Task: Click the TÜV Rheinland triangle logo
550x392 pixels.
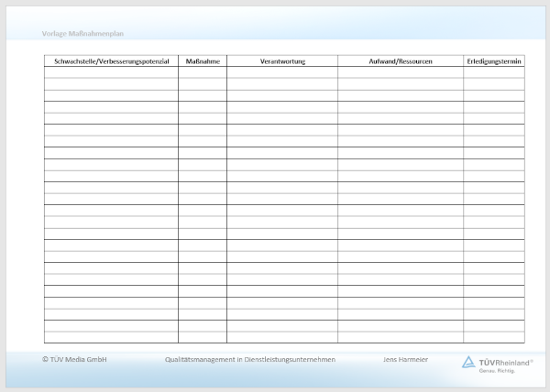Action: [468, 362]
